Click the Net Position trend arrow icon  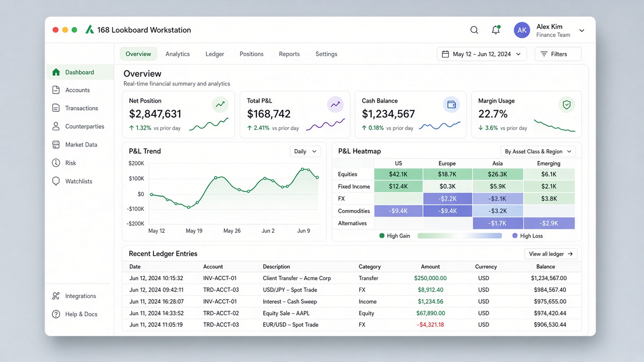tap(220, 105)
